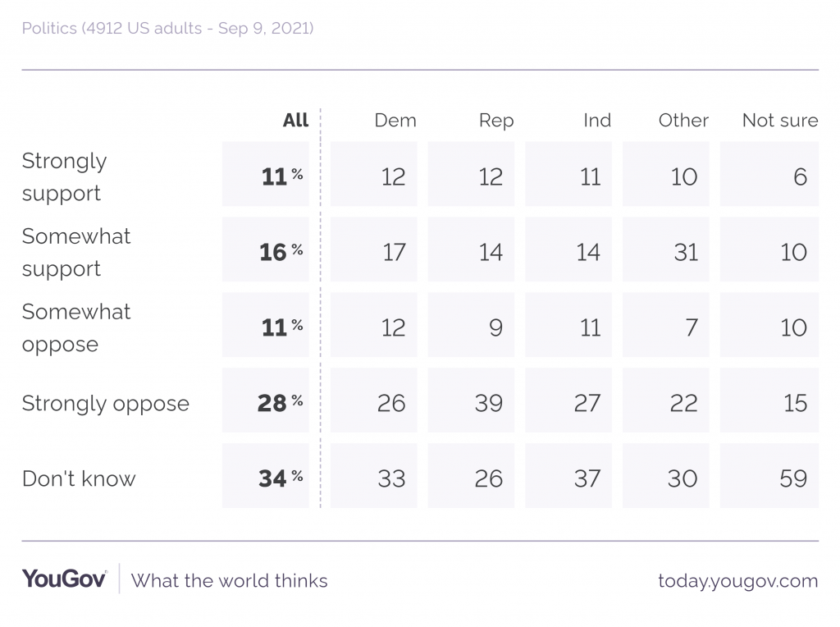840x627 pixels.
Task: Select the All column header
Action: click(x=295, y=121)
